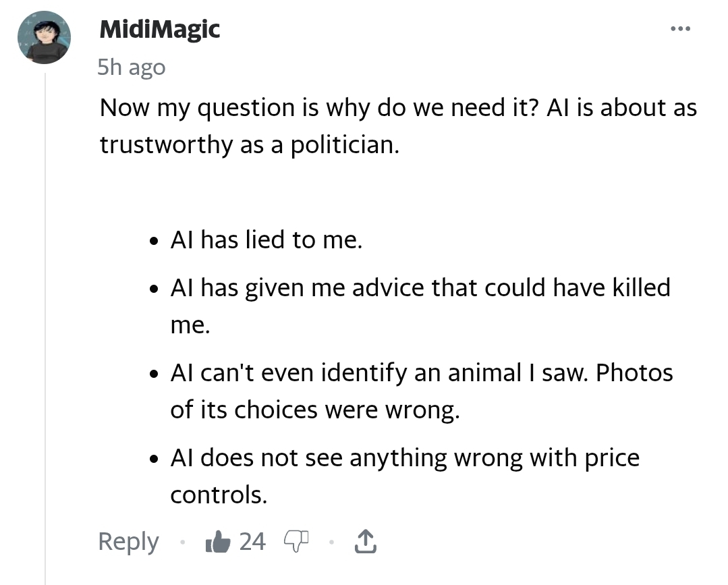
Task: Click the like count of 24
Action: pos(252,541)
